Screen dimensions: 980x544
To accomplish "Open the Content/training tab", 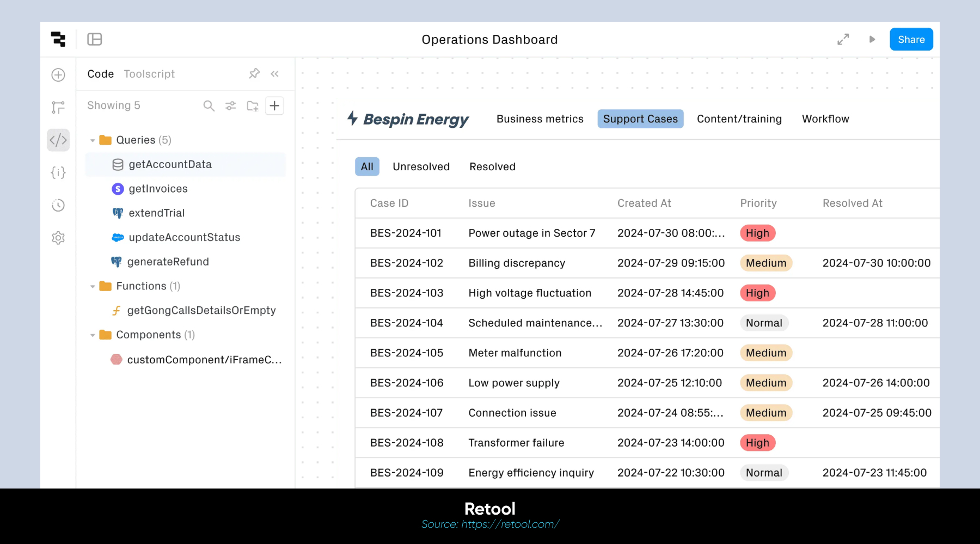I will tap(739, 119).
